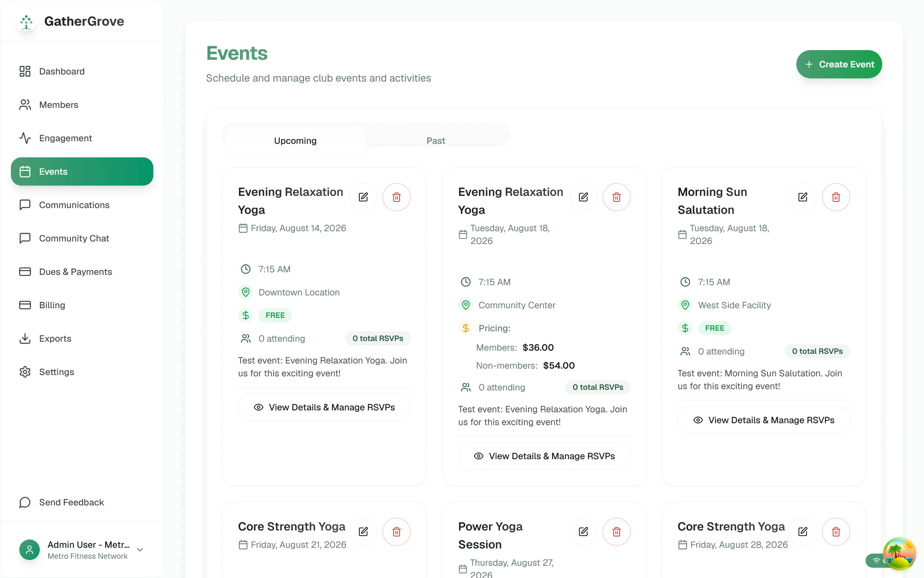The height and width of the screenshot is (578, 924).
Task: Open the Billing page
Action: pyautogui.click(x=82, y=305)
